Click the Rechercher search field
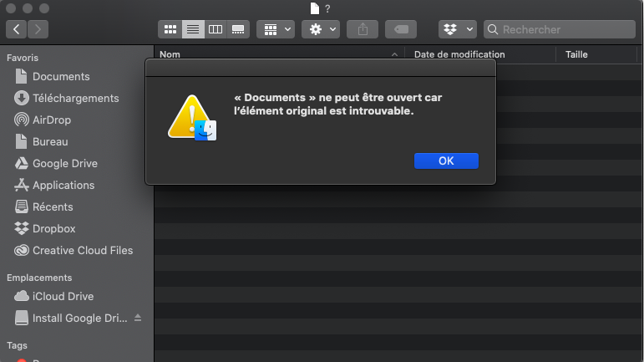Screen dimensions: 644x362 [x=564, y=29]
